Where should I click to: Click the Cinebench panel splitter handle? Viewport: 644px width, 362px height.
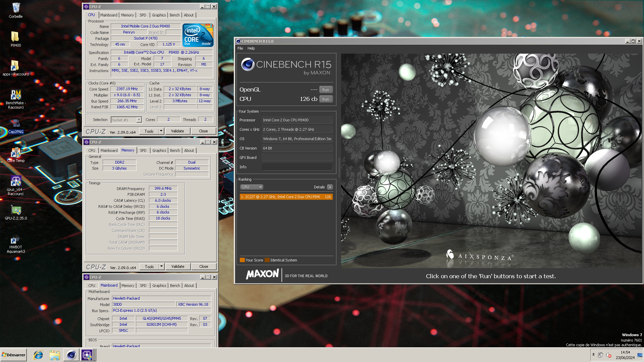pyautogui.click(x=339, y=167)
